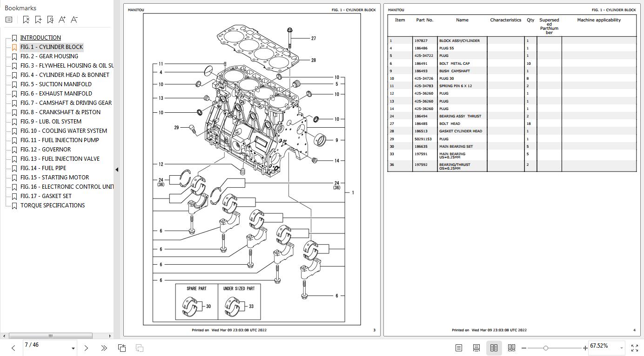Click the find bookmark icon
Screen dimensions: 644x356
(x=50, y=20)
